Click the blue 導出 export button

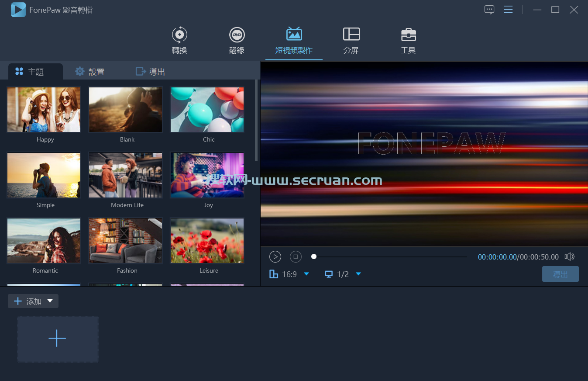coord(560,274)
